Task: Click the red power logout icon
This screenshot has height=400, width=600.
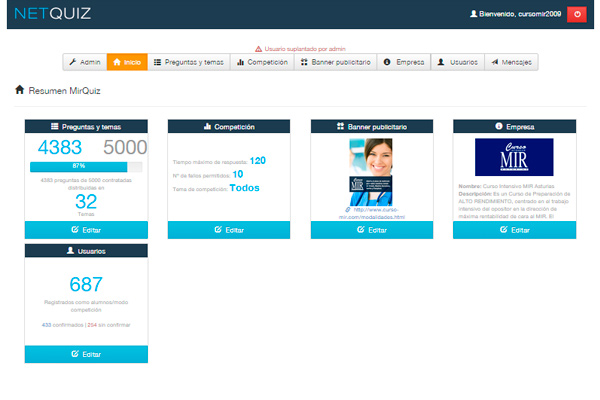Action: [x=576, y=14]
